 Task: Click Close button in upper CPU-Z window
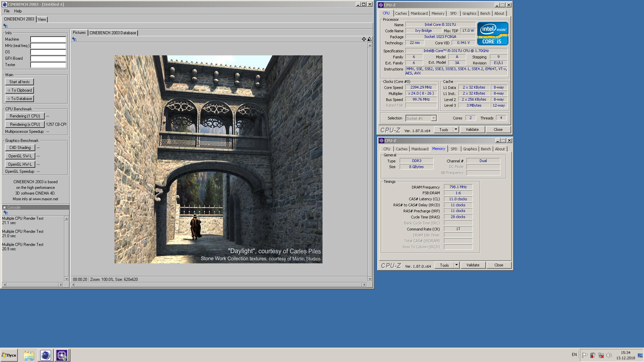click(x=498, y=130)
